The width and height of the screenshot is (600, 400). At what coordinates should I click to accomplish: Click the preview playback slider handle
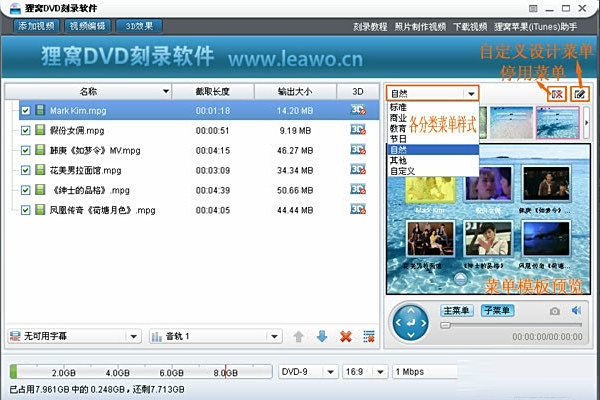click(445, 326)
